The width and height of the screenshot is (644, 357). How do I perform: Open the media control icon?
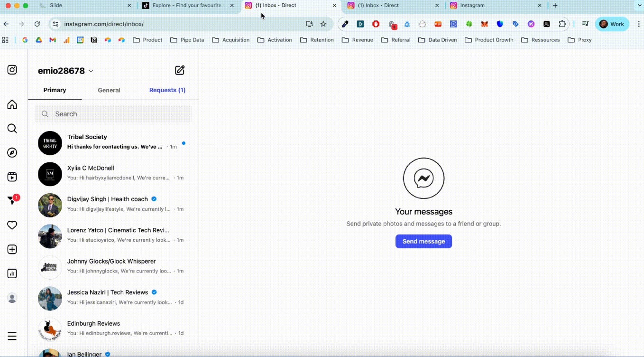585,24
